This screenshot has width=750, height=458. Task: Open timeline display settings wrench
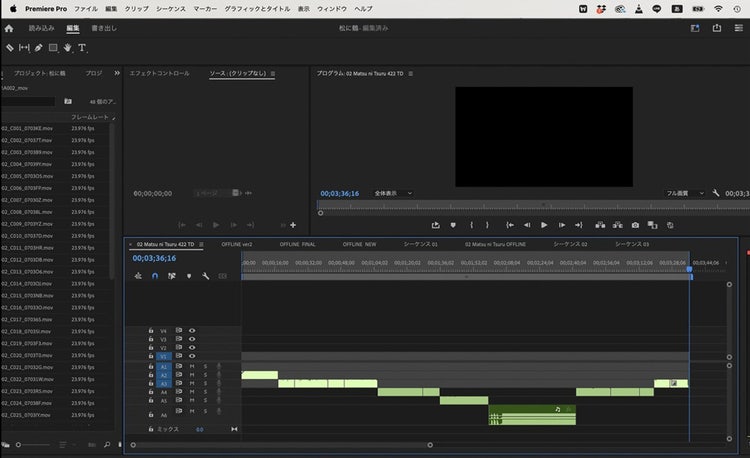click(x=205, y=275)
